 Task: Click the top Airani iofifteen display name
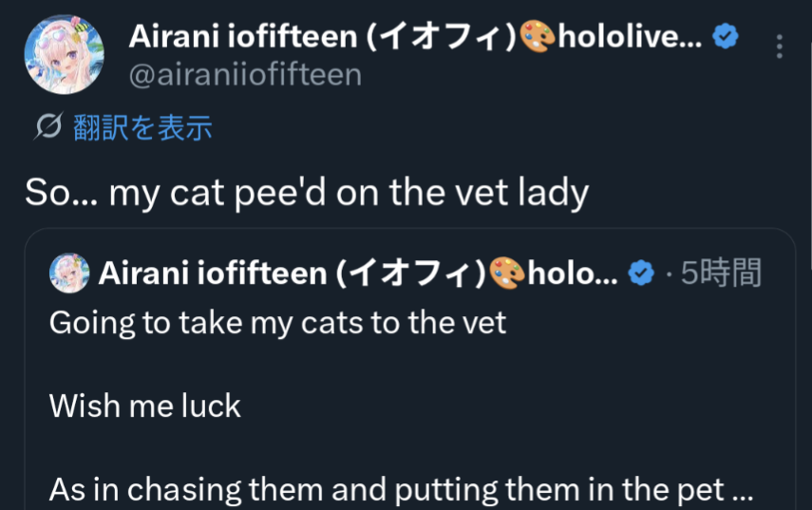[x=323, y=38]
